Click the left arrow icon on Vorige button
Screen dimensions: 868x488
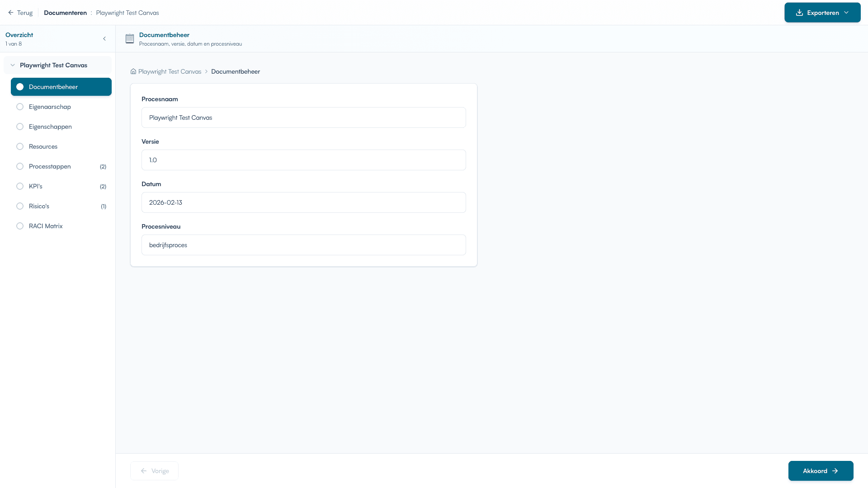click(x=143, y=471)
